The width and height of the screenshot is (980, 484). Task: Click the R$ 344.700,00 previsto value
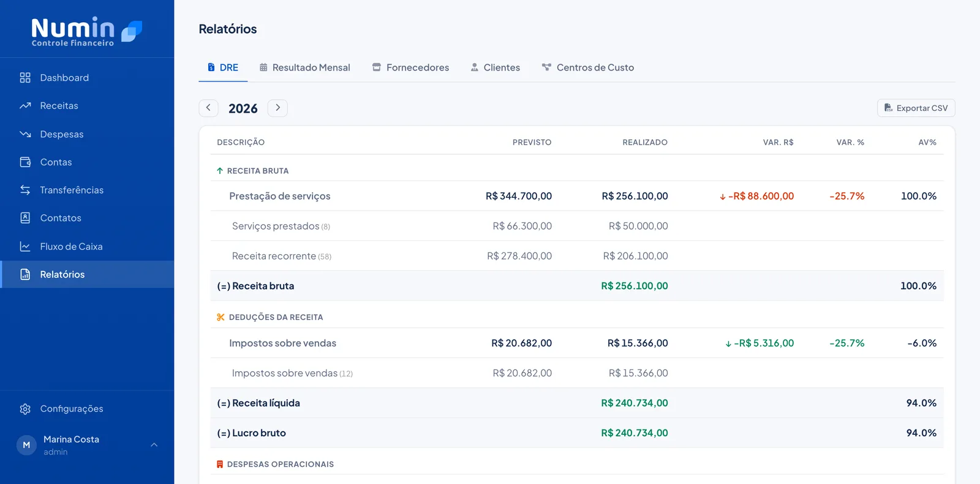(519, 196)
